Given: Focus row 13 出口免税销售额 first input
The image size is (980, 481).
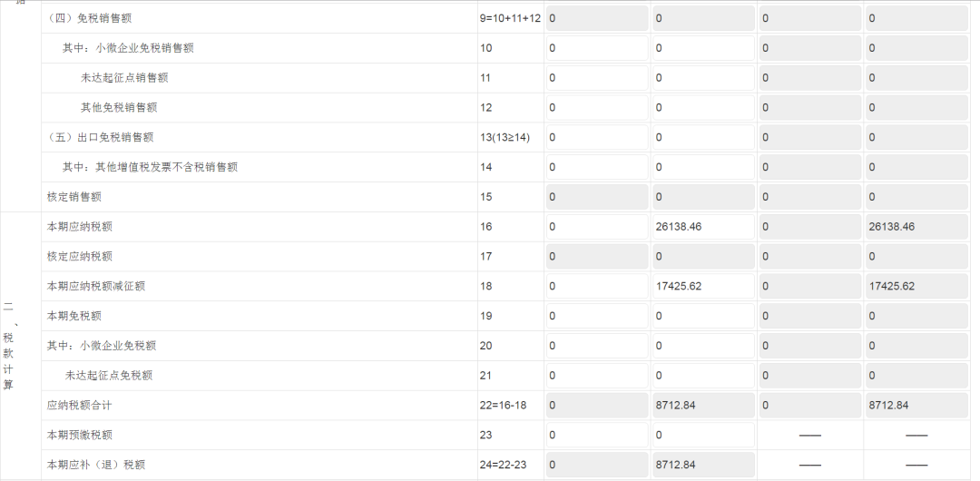Looking at the screenshot, I should tap(597, 137).
